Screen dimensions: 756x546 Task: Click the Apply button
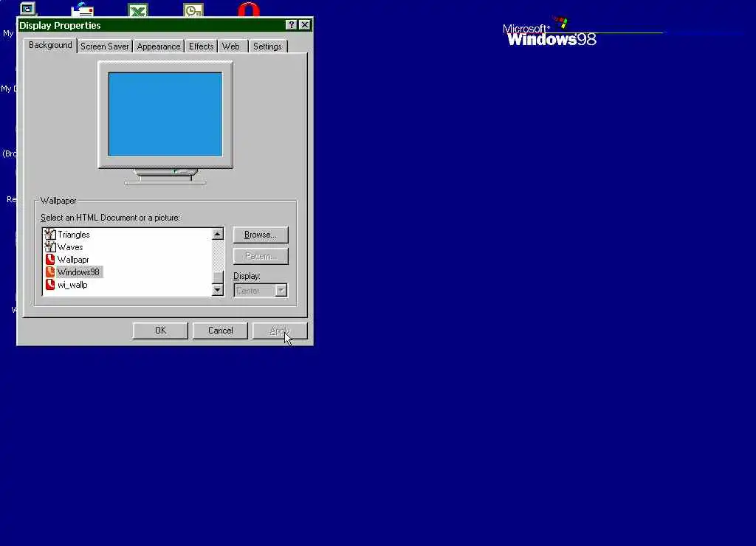pos(280,331)
